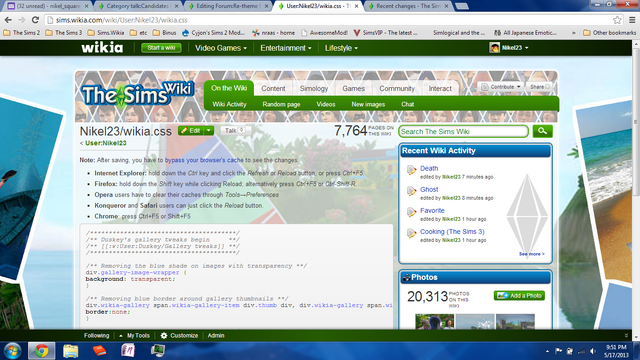Viewport: 640px width, 360px height.
Task: Open the Videos submenu link
Action: [326, 104]
